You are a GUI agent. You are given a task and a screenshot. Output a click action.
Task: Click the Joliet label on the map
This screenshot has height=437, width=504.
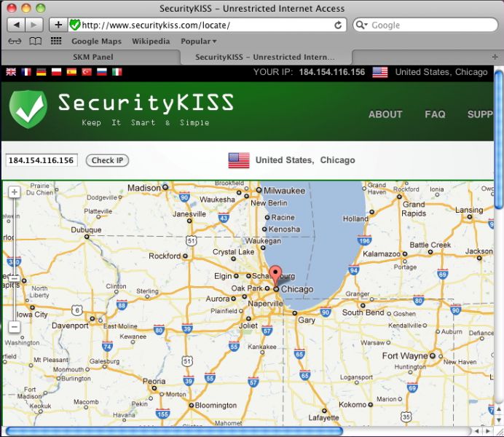tap(248, 326)
